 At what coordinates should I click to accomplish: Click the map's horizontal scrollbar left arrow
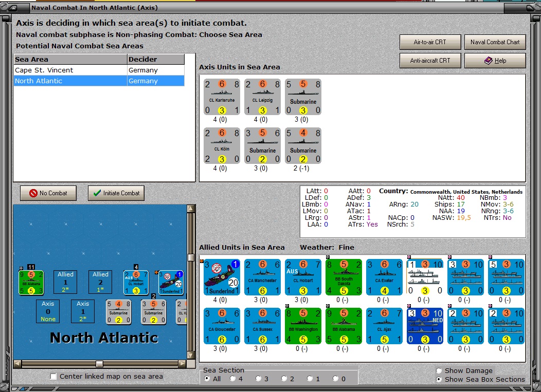click(17, 364)
